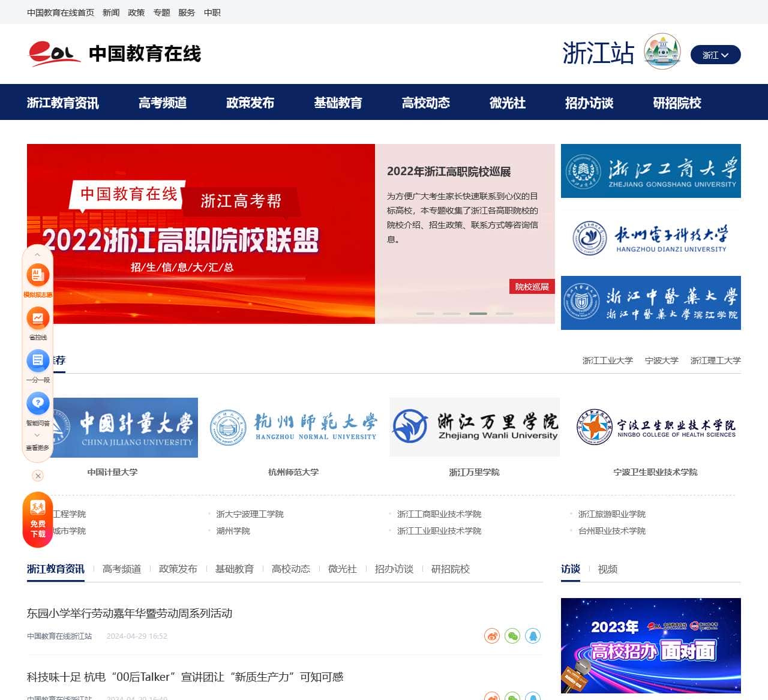The width and height of the screenshot is (768, 700).
Task: Open the 中职 link in top bar
Action: click(212, 13)
